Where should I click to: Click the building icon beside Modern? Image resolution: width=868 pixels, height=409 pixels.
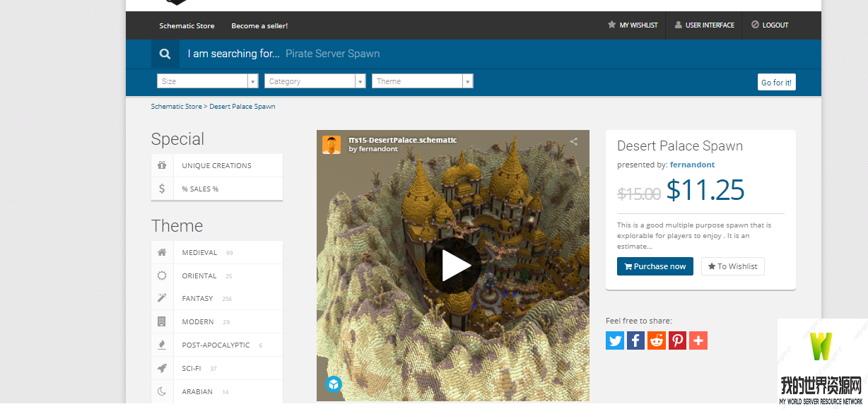pyautogui.click(x=162, y=321)
